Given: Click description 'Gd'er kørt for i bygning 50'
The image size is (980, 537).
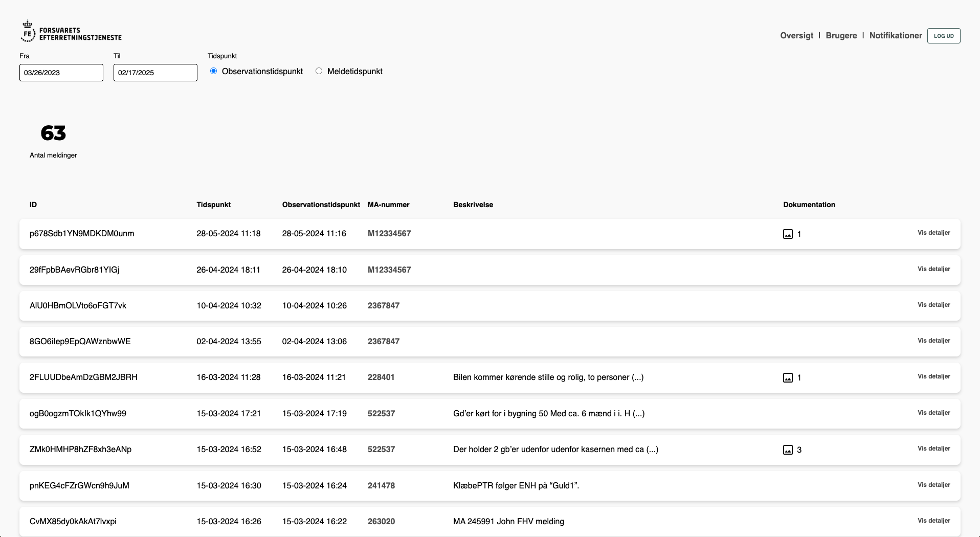Looking at the screenshot, I should 549,413.
